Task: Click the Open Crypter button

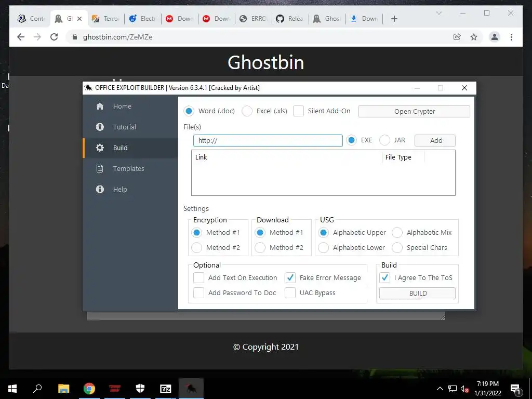Action: pos(414,111)
